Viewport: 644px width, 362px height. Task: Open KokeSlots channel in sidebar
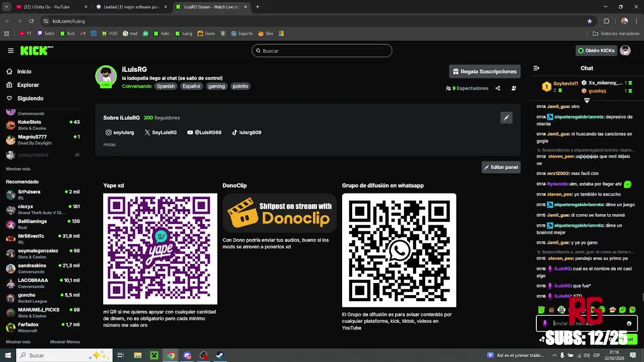tap(43, 125)
